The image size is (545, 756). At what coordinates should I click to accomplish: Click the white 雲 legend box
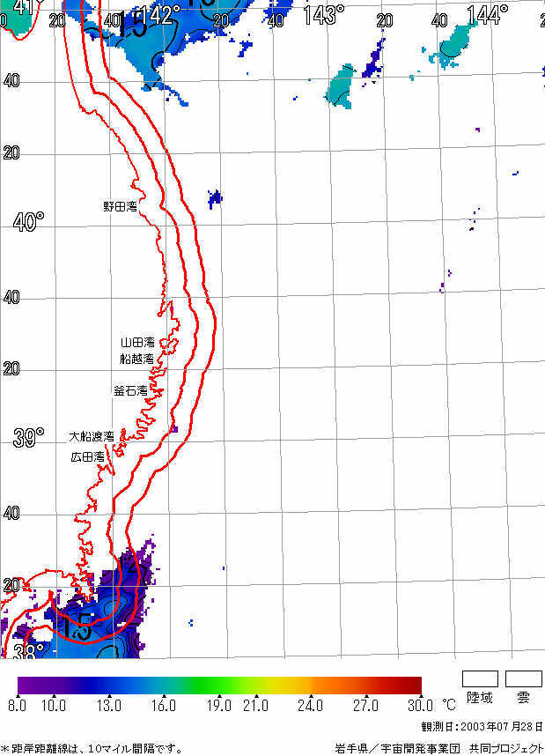click(524, 678)
